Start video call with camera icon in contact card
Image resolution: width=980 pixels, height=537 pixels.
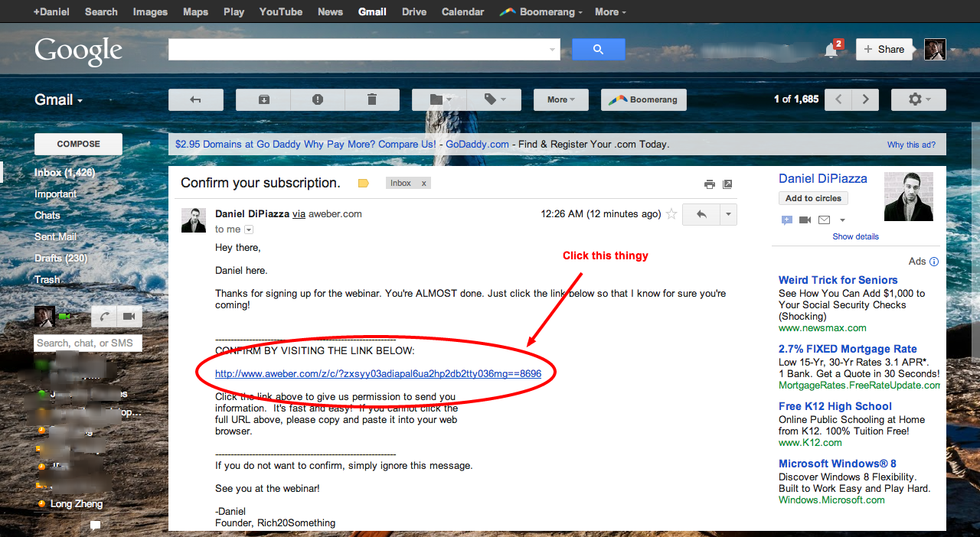point(805,220)
